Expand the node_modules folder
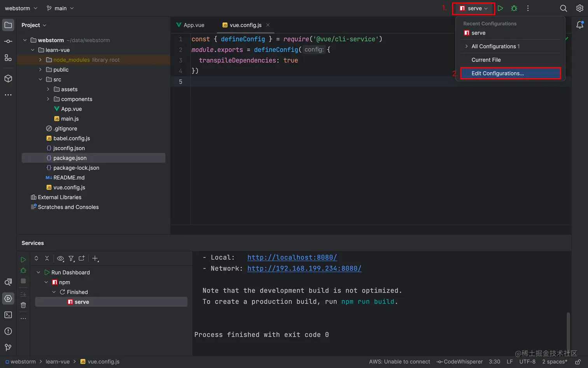The image size is (588, 368). tap(40, 60)
